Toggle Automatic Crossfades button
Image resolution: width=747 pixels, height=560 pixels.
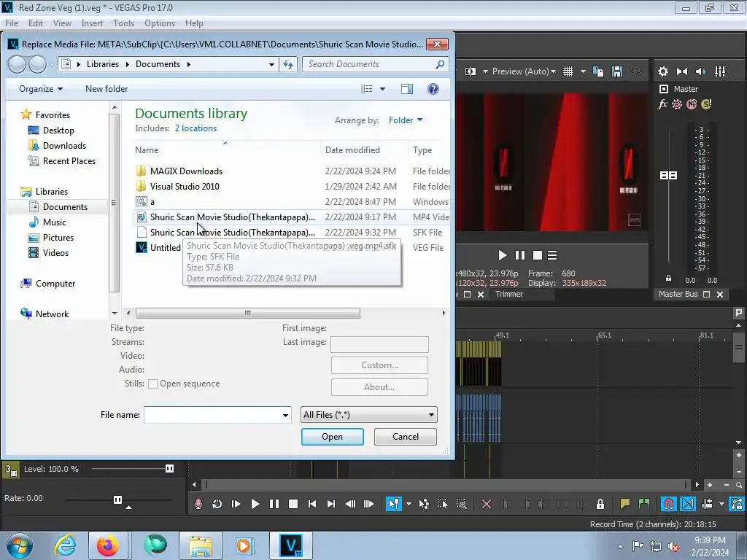point(688,504)
